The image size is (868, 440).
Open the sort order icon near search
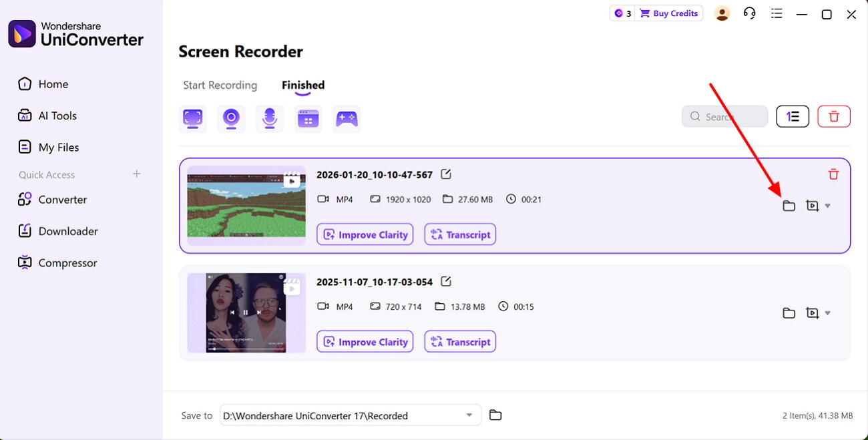point(793,116)
